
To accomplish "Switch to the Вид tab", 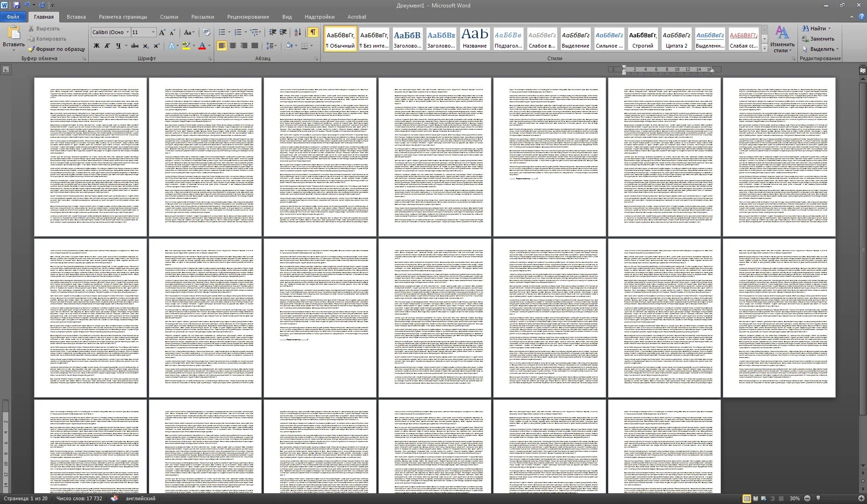I will point(287,17).
